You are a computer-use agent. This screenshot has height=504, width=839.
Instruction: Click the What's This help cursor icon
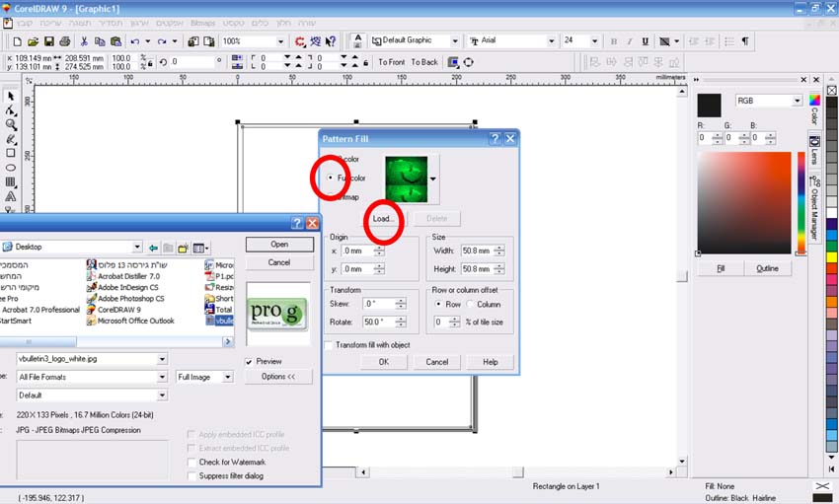click(x=331, y=41)
